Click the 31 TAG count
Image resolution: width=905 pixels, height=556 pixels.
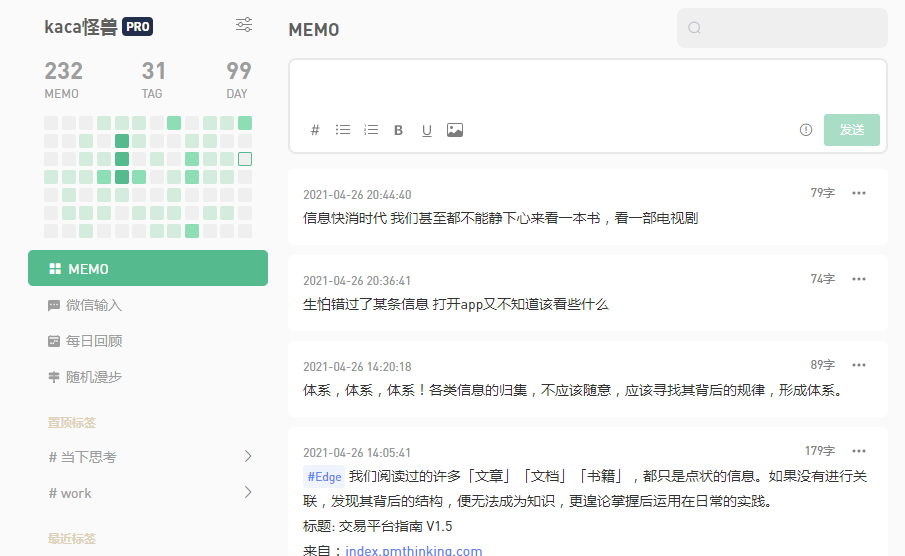(153, 79)
